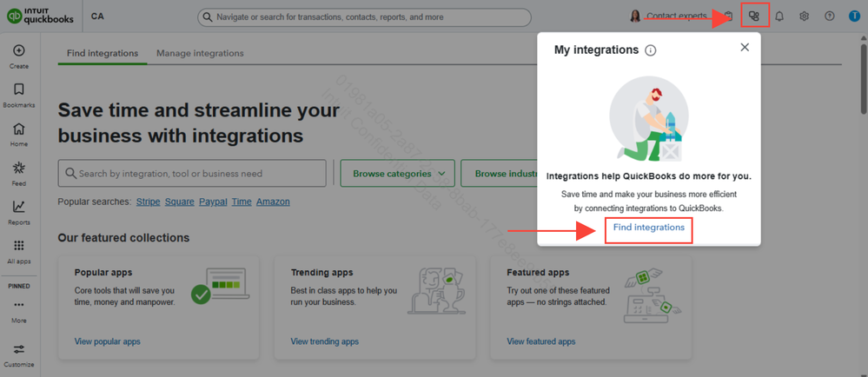Click the Contact experts avatar

635,16
